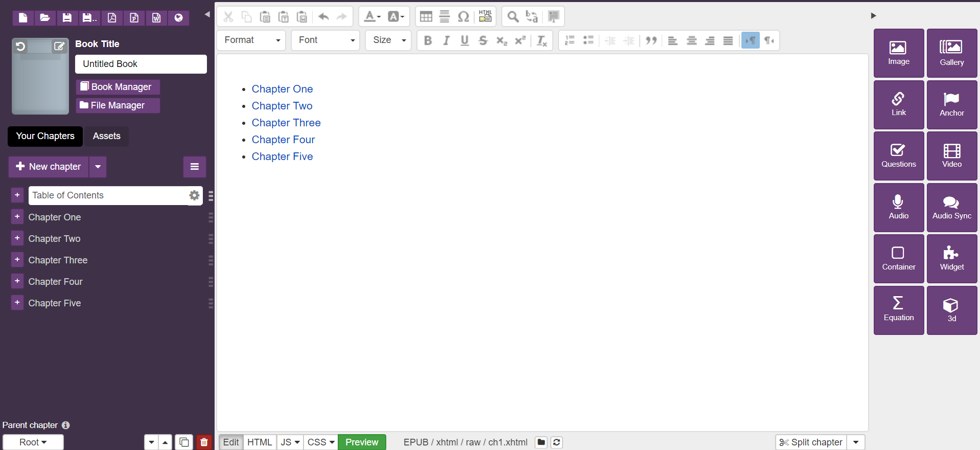The height and width of the screenshot is (450, 980).
Task: Delete chapter with red trash icon
Action: coord(204,442)
